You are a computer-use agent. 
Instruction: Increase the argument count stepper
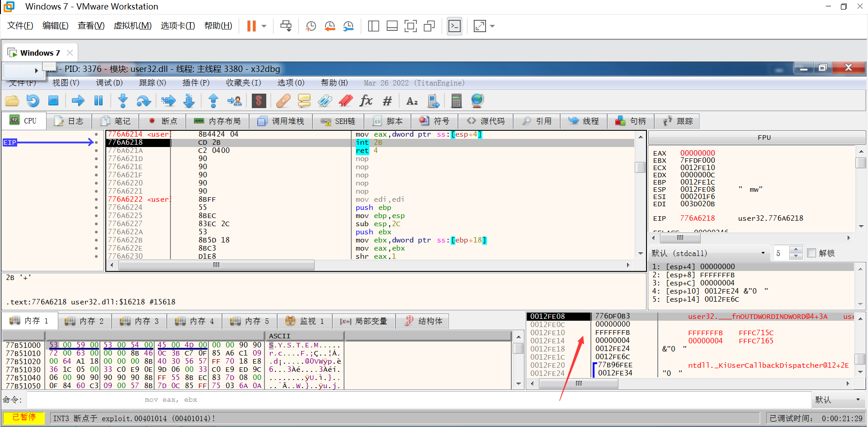(x=796, y=250)
